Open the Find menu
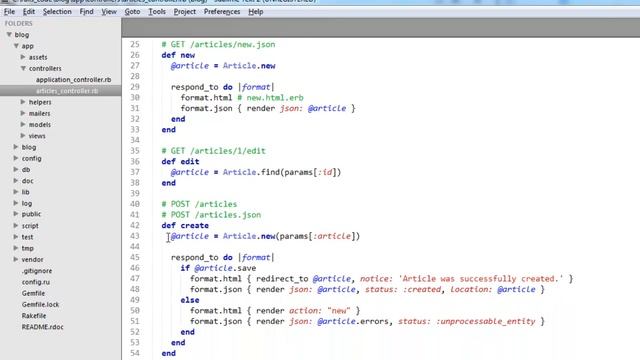 click(86, 12)
